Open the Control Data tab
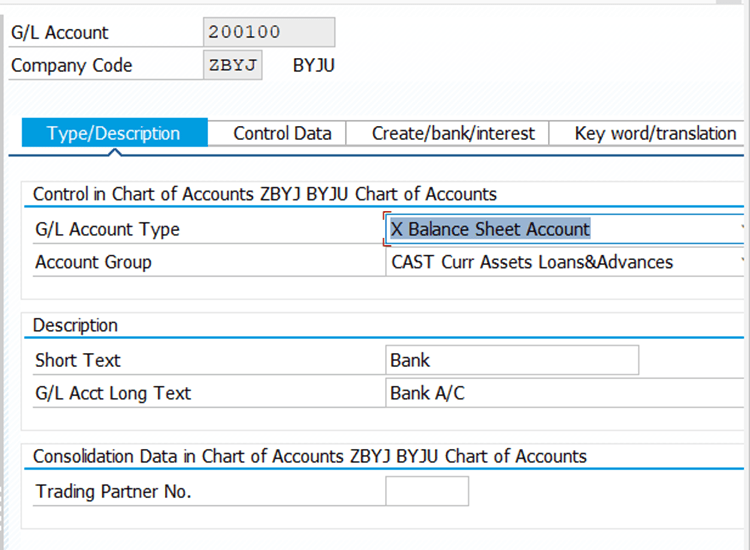The width and height of the screenshot is (750, 550). (282, 133)
